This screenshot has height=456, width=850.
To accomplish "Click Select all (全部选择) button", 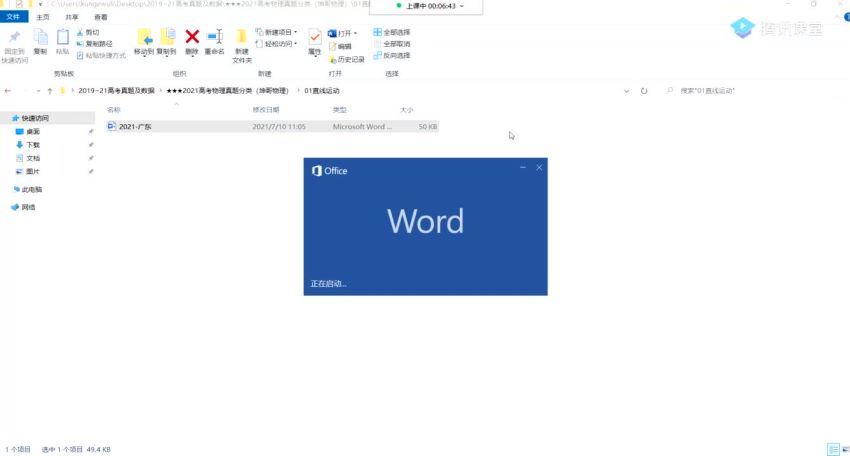I will coord(392,32).
